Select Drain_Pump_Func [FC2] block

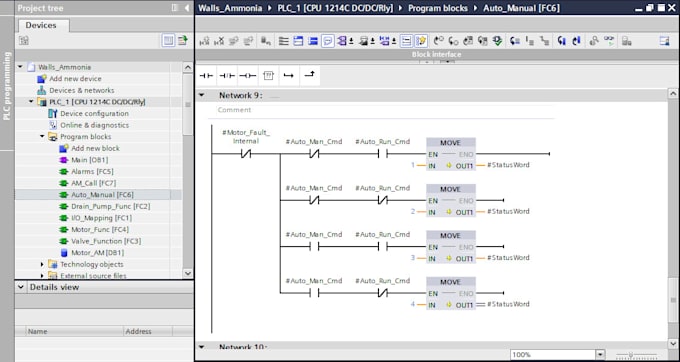coord(110,206)
